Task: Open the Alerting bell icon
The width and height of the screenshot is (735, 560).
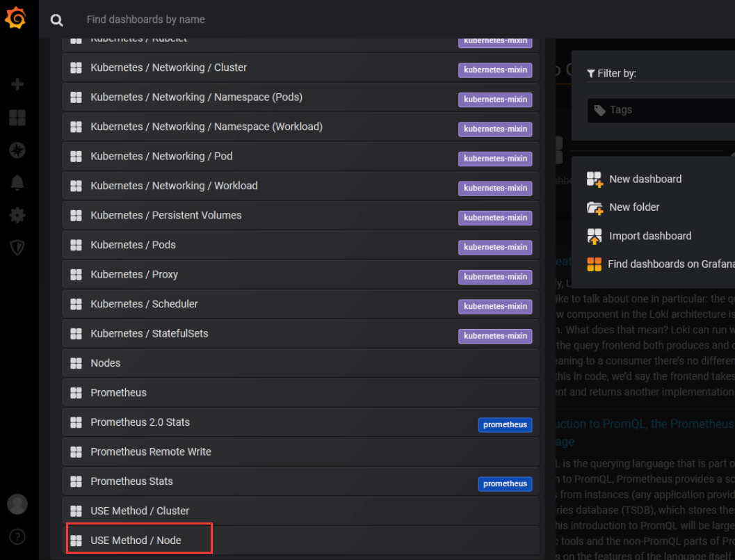Action: [17, 182]
